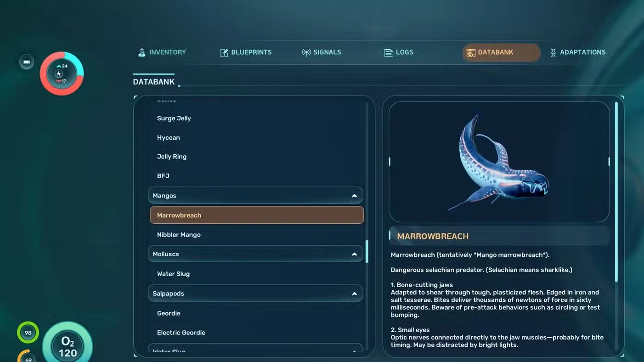Screen dimensions: 644x362
Task: Click the databank list scrollbar thumb
Action: pyautogui.click(x=367, y=251)
